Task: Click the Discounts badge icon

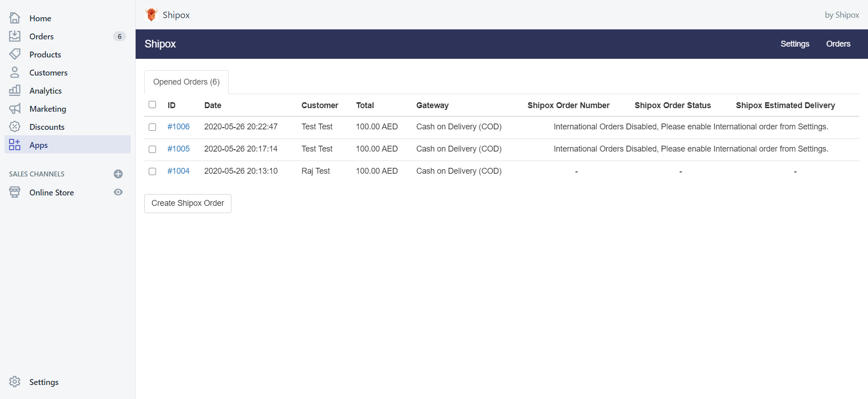Action: (x=15, y=127)
